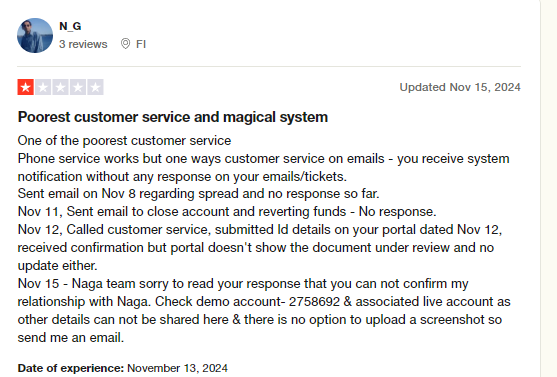Click the 'Nov 11, Sent email to close account' line
The width and height of the screenshot is (557, 377).
tap(227, 212)
